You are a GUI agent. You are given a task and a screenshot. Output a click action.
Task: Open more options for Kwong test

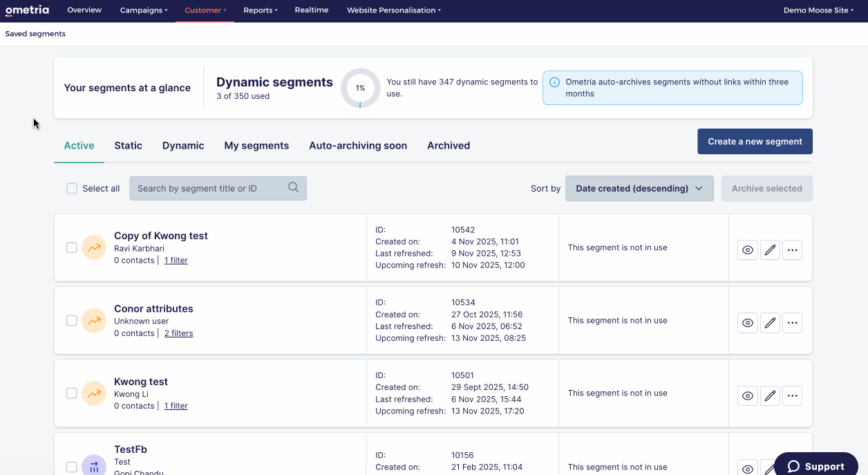793,395
